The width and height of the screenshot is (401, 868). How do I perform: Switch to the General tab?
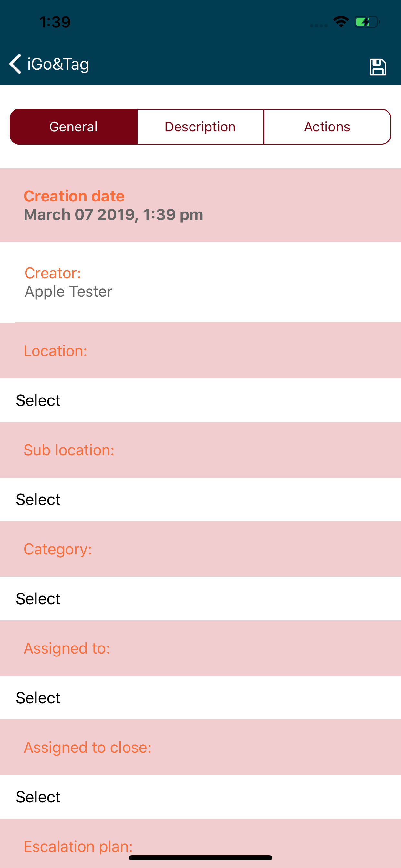(74, 127)
